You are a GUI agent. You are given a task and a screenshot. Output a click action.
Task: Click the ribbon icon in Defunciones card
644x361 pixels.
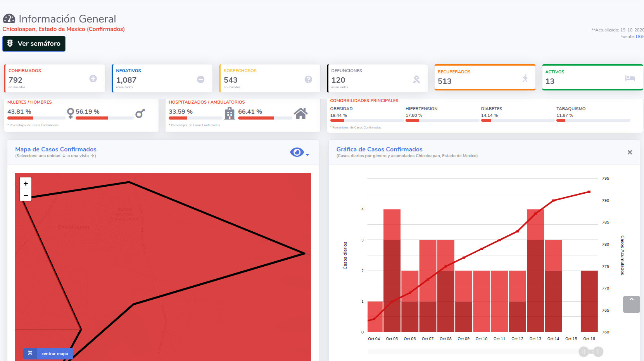[416, 79]
